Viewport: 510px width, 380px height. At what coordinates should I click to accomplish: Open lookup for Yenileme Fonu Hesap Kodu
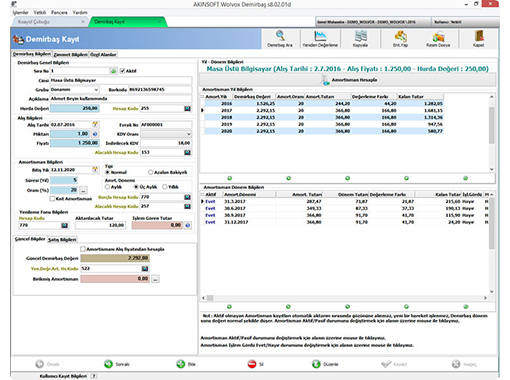[65, 226]
